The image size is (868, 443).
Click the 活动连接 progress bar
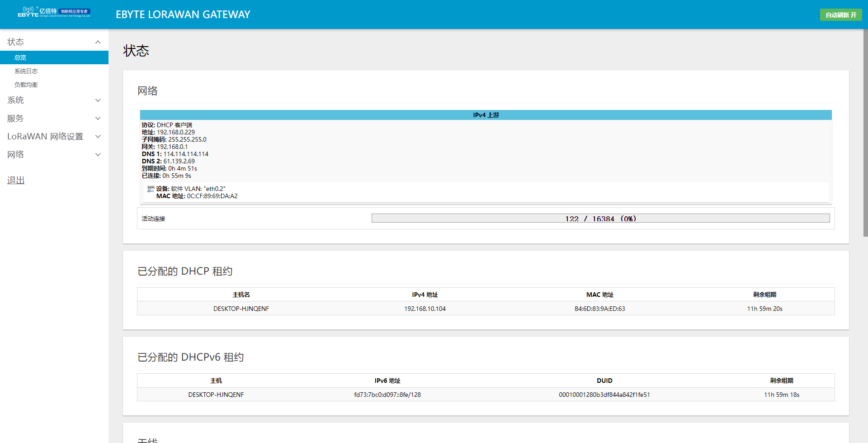[x=600, y=219]
